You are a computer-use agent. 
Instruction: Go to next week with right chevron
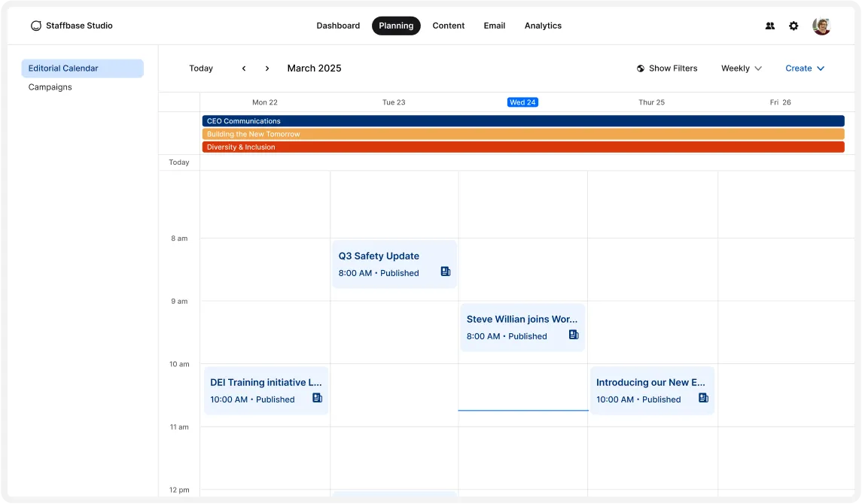tap(267, 68)
